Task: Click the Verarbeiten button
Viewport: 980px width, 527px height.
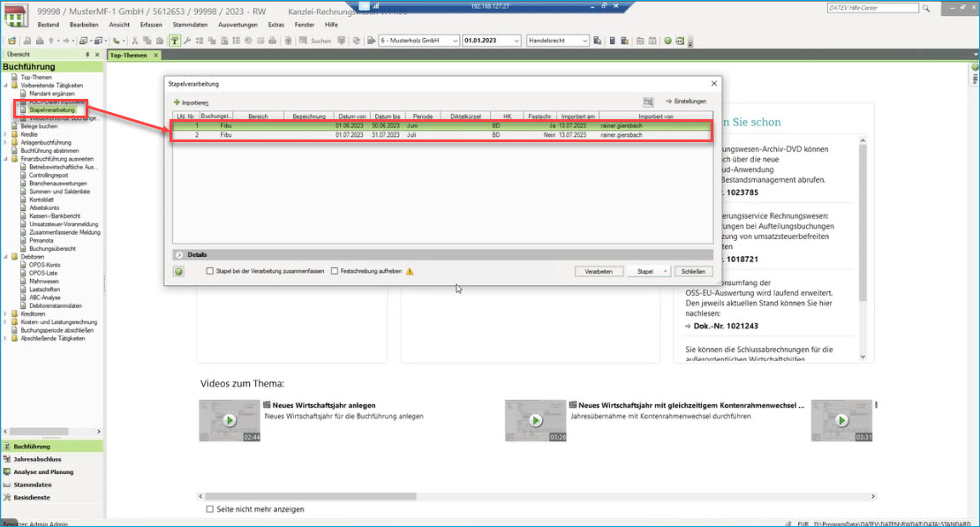Action: click(x=598, y=271)
